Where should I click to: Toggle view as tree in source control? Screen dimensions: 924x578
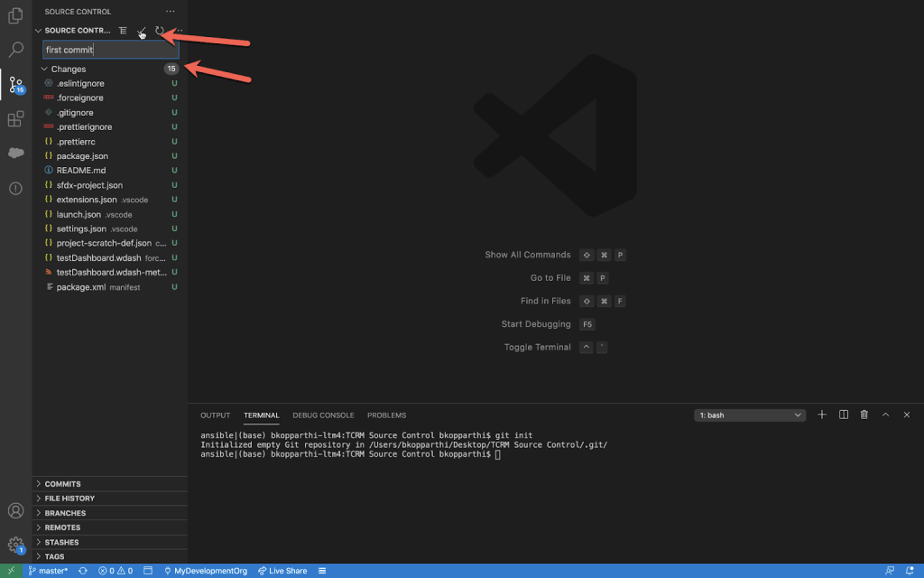pos(123,31)
